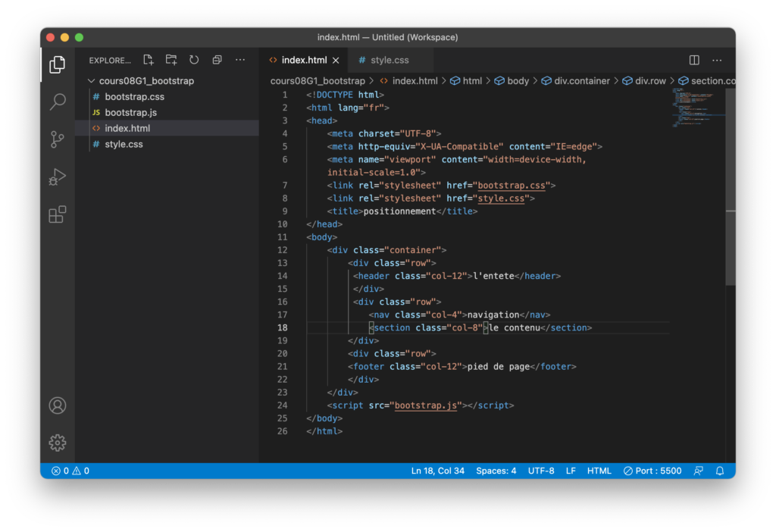
Task: Open the Extensions view
Action: [58, 214]
